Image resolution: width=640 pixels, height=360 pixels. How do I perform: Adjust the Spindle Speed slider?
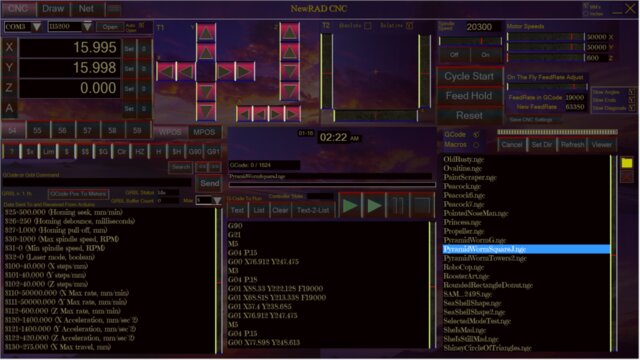pyautogui.click(x=470, y=41)
